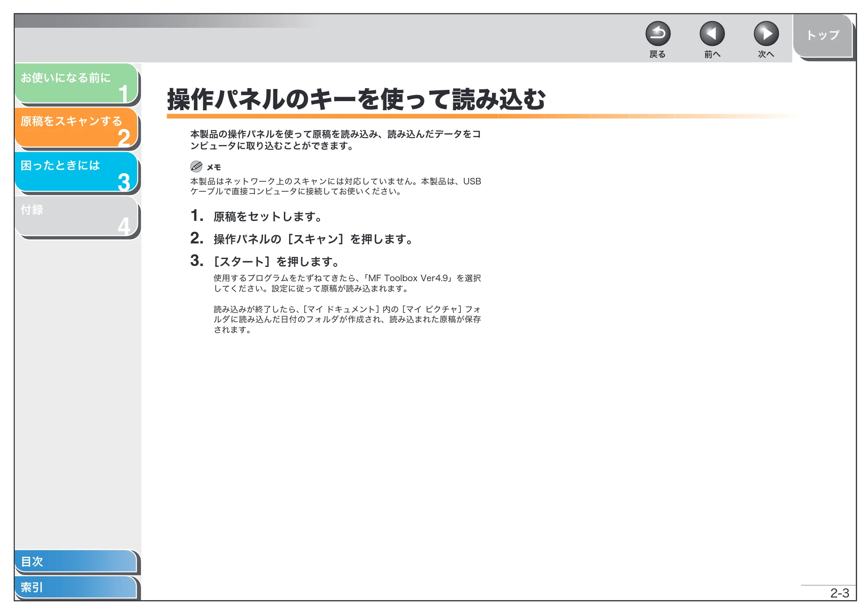Click the text mentioning MF Toolbox Ver4.9
Screen dimensions: 868x614
pyautogui.click(x=347, y=283)
